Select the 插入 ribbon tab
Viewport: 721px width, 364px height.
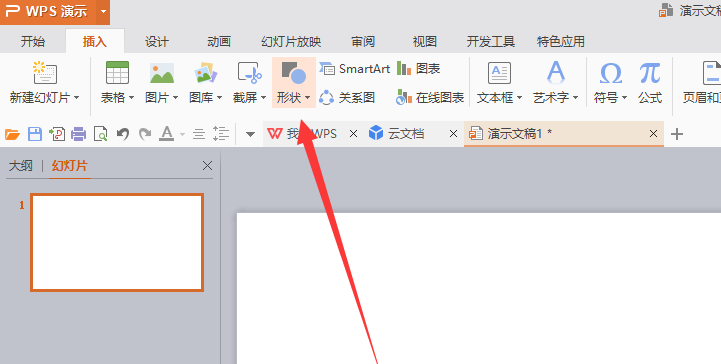pyautogui.click(x=95, y=41)
